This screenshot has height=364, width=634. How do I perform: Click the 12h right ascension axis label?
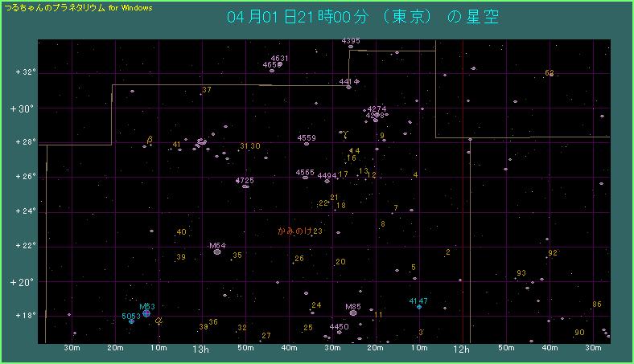click(x=462, y=350)
